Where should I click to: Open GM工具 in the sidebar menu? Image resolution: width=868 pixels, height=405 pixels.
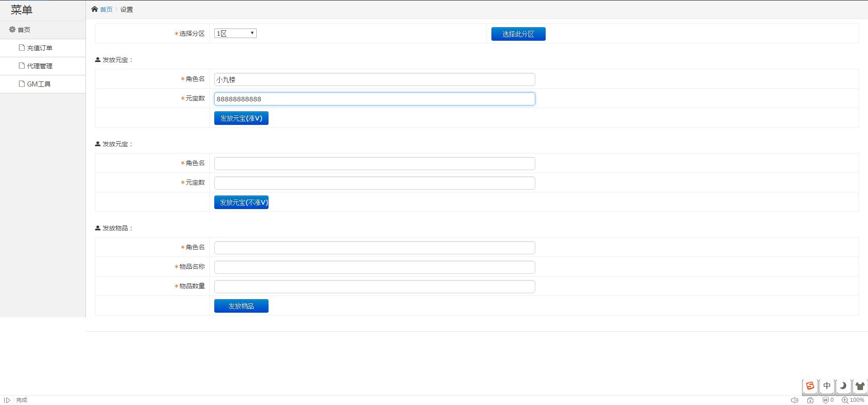coord(38,84)
